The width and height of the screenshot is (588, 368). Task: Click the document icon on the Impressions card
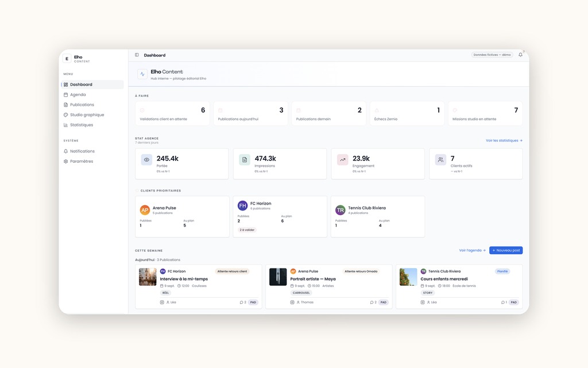tap(245, 160)
